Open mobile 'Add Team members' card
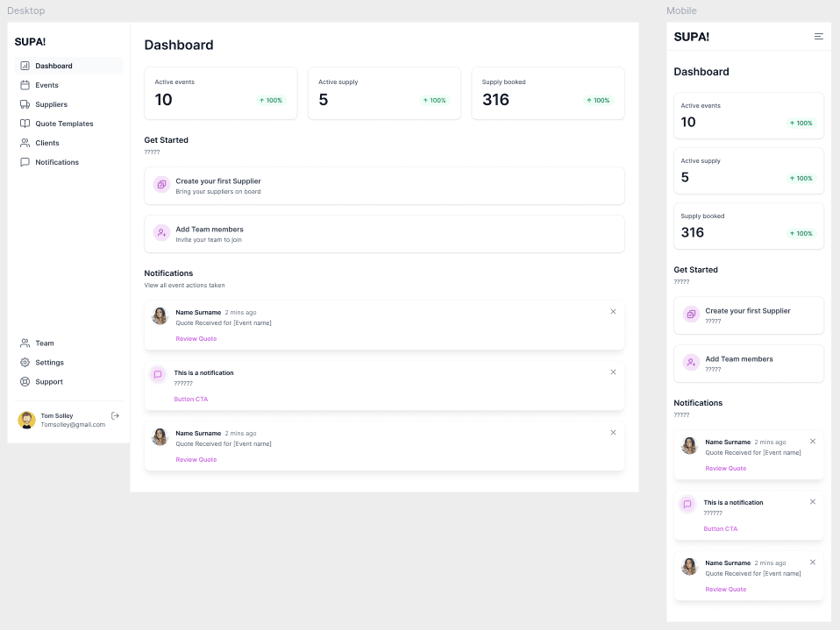This screenshot has height=630, width=840. 749,364
